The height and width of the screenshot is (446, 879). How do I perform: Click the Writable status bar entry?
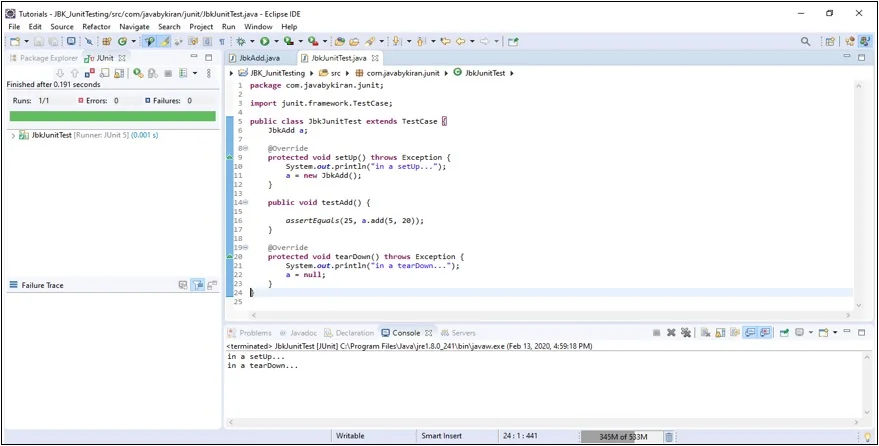350,436
